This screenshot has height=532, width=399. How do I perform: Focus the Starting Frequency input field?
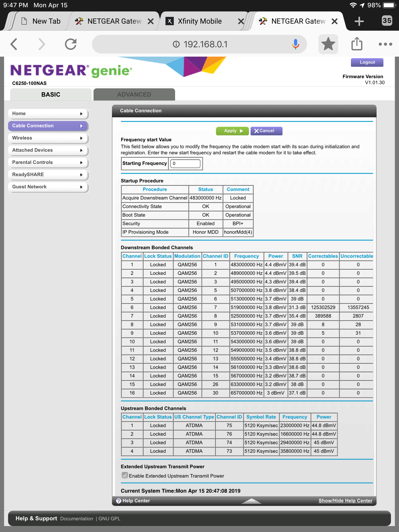coord(185,164)
